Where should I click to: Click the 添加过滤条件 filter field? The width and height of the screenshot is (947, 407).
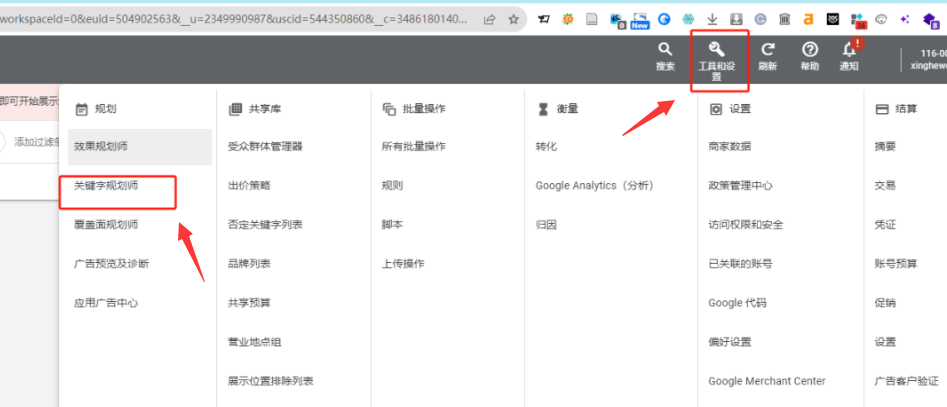pos(36,142)
